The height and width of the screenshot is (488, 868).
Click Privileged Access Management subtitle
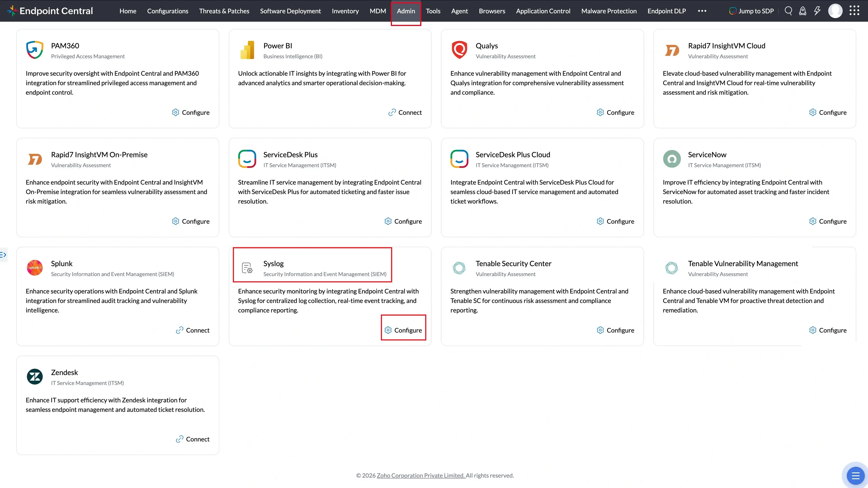[x=88, y=56]
